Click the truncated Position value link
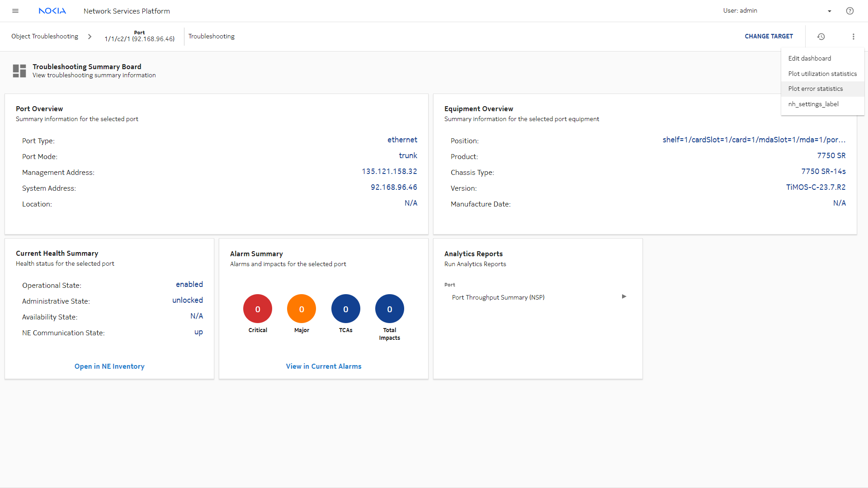The image size is (868, 488). click(x=754, y=140)
